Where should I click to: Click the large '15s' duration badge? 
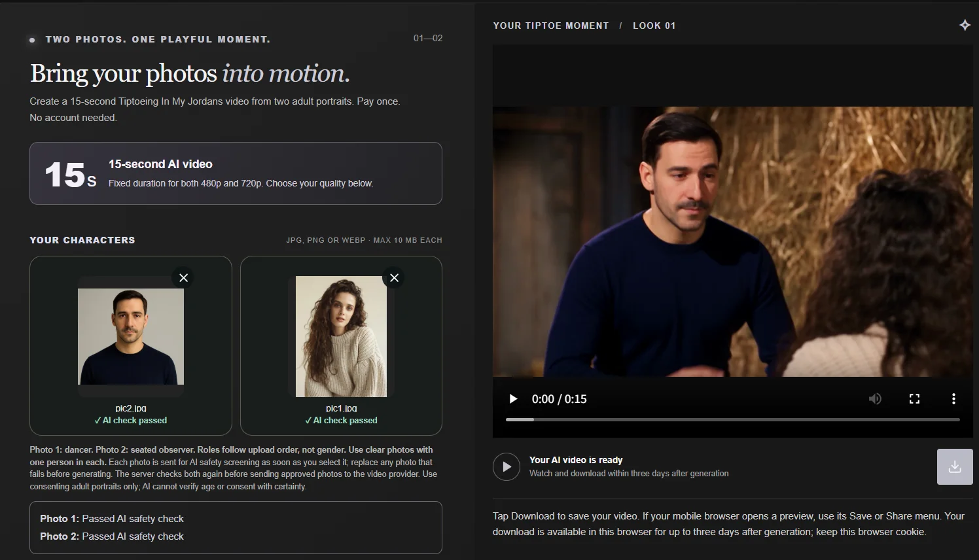click(x=70, y=175)
